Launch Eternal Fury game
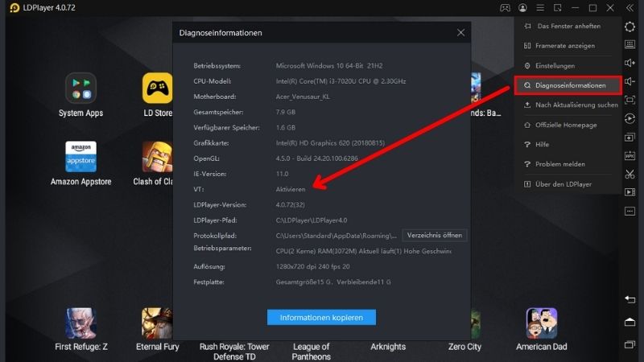This screenshot has height=362, width=644. click(157, 323)
